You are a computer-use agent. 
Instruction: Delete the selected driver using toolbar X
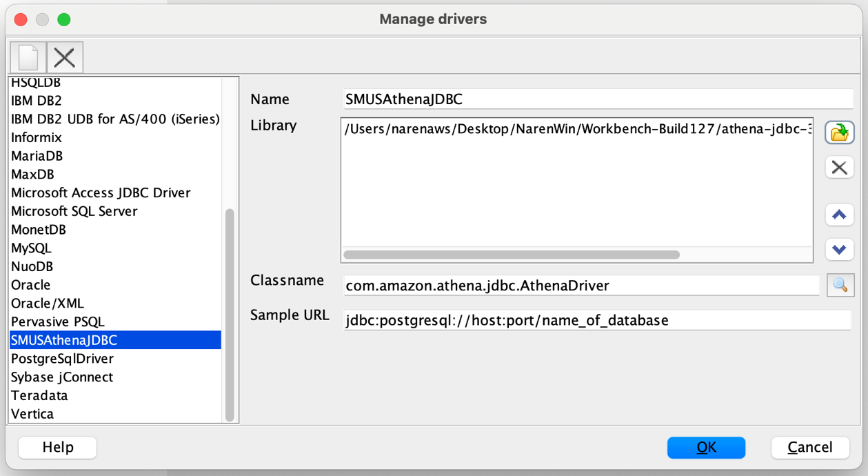(63, 57)
